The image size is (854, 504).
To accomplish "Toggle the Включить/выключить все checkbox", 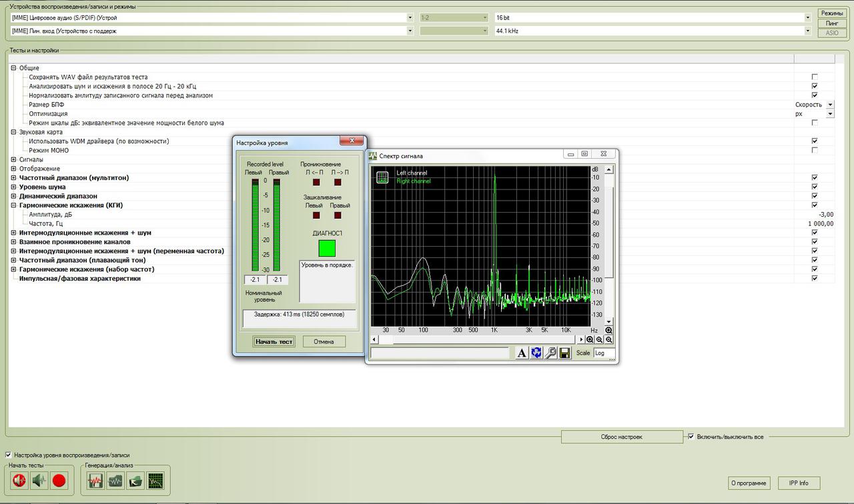I will click(x=691, y=437).
